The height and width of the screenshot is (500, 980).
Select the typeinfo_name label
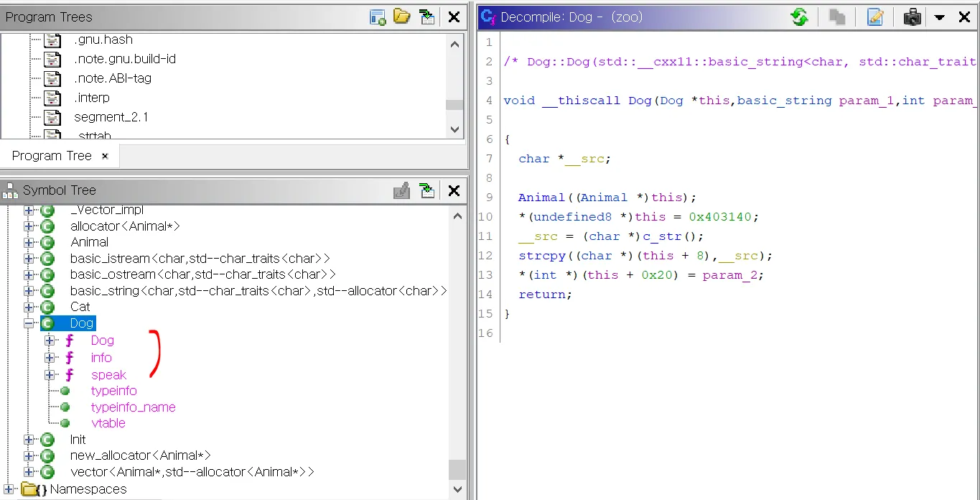(x=133, y=407)
